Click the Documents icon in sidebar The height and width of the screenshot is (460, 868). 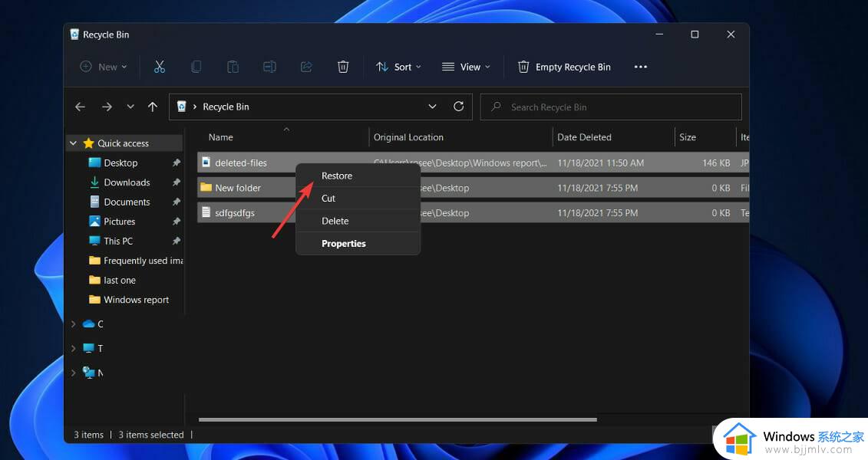tap(94, 202)
